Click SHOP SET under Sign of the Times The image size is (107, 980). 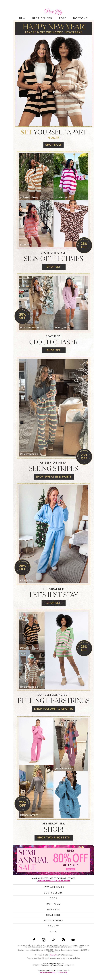[x=53, y=267]
